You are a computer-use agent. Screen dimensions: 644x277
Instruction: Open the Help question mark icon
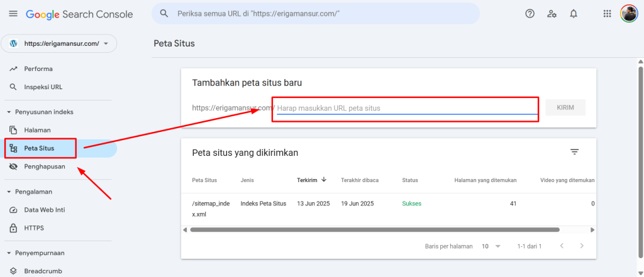(530, 14)
